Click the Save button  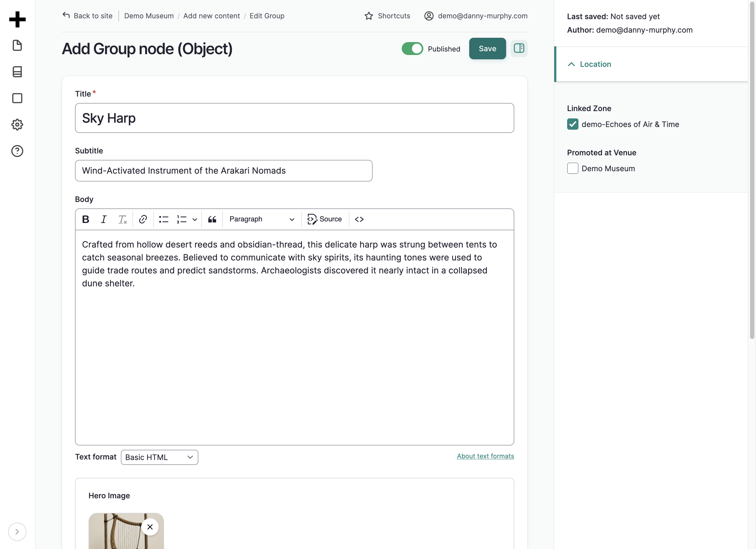click(487, 49)
